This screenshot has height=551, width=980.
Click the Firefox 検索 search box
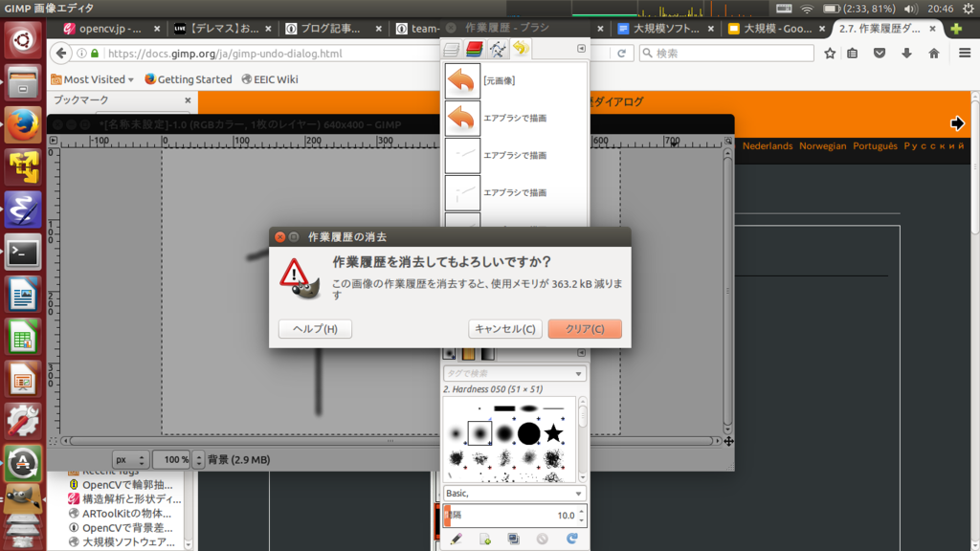click(726, 54)
